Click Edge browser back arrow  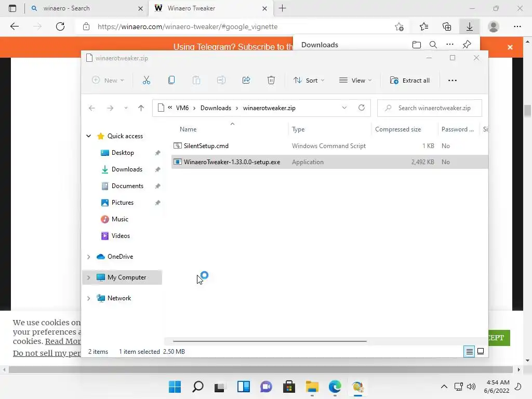click(14, 26)
